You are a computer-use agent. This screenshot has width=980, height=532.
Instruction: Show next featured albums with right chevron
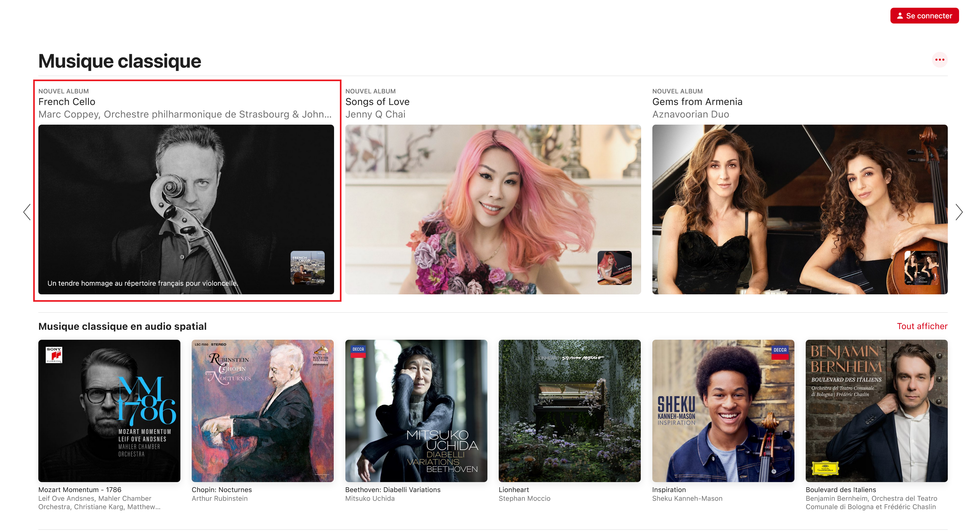pyautogui.click(x=959, y=212)
